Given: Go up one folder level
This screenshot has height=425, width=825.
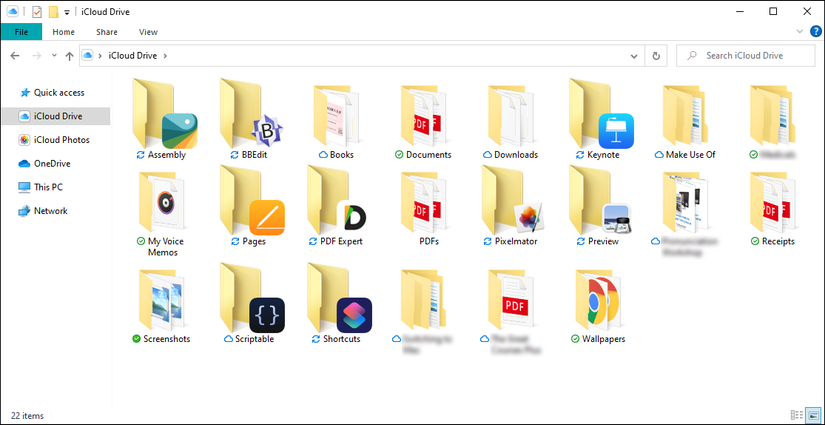Looking at the screenshot, I should pyautogui.click(x=69, y=56).
